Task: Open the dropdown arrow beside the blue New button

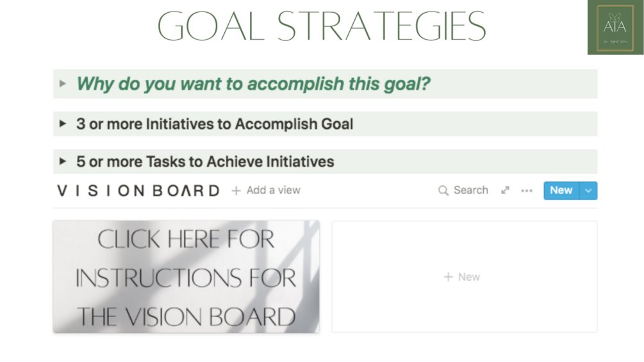Action: [588, 190]
